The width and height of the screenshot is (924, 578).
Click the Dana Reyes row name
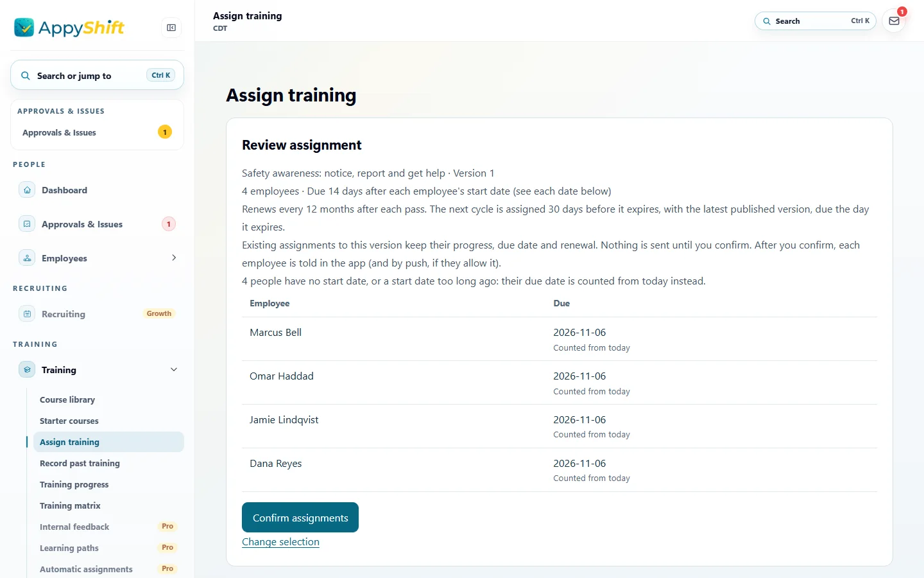tap(275, 464)
